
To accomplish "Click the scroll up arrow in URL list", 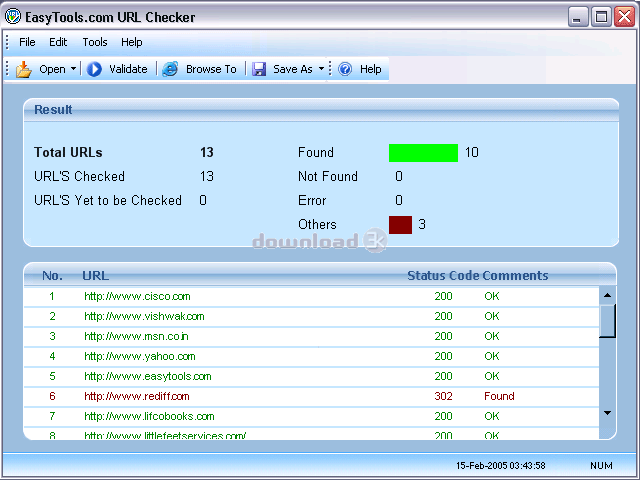I will pyautogui.click(x=607, y=295).
